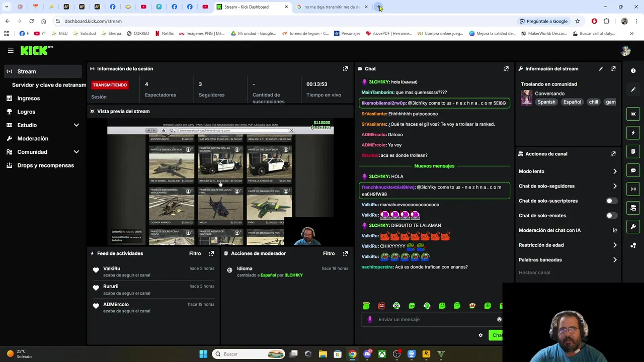Click the chill stream tag

(594, 102)
